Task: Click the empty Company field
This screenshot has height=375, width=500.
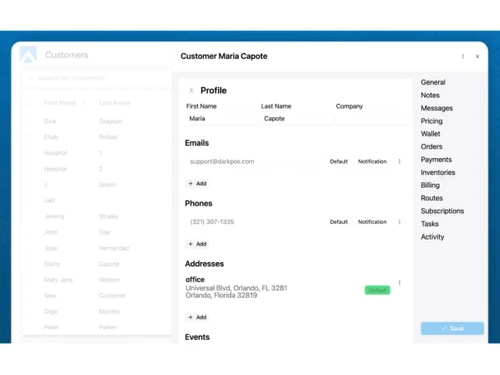Action: pyautogui.click(x=371, y=119)
